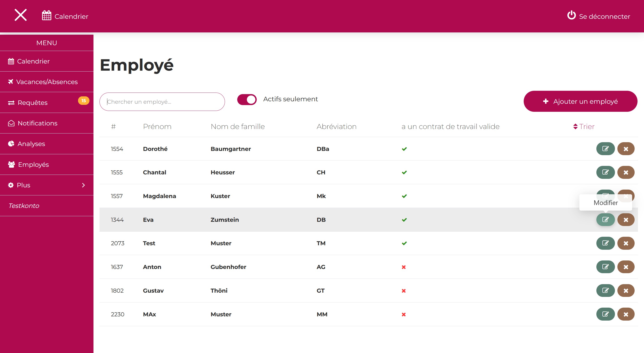Focus the Chercher un employé search field
644x353 pixels.
[x=162, y=102]
